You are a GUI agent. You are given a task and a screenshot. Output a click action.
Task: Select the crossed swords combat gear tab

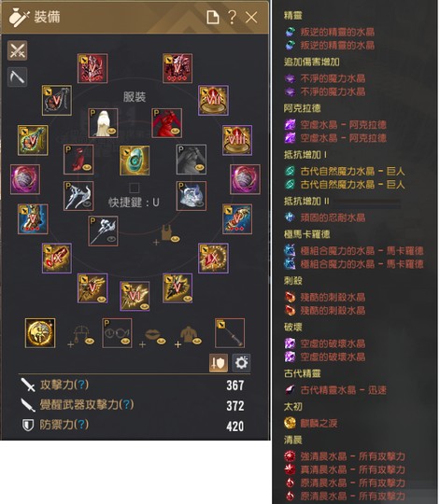pos(18,50)
